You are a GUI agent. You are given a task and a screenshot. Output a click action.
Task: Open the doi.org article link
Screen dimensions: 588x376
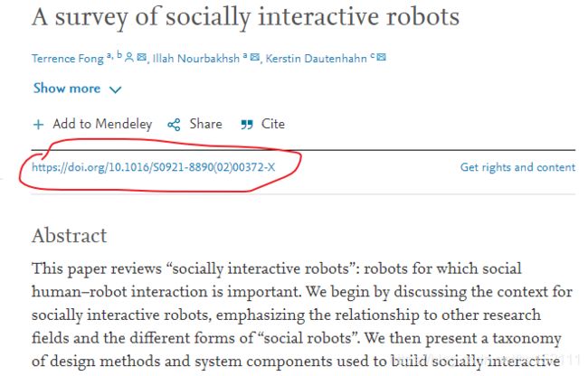coord(154,167)
